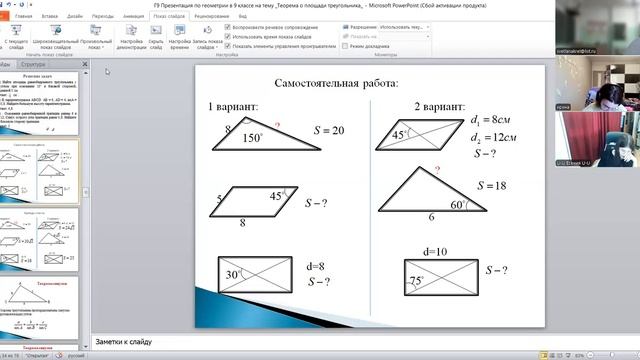Click '2 вариант:' heading on slide
The image size is (640, 360).
tap(440, 107)
